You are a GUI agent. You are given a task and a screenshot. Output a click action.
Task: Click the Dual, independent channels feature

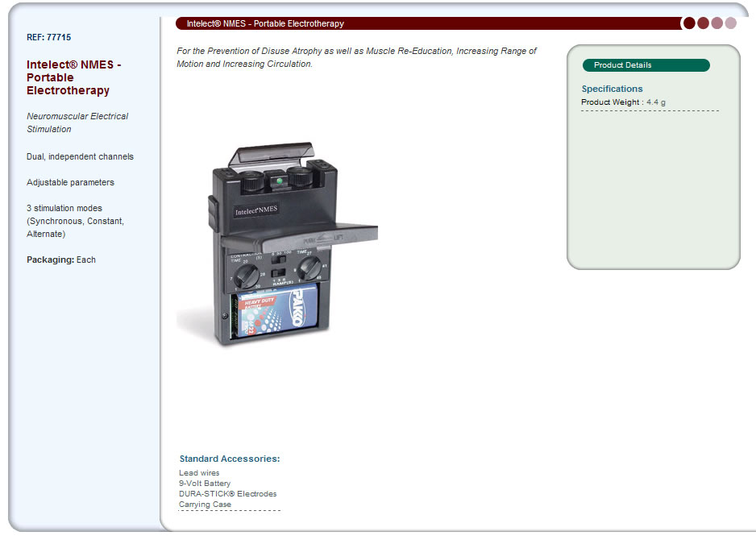(x=80, y=156)
